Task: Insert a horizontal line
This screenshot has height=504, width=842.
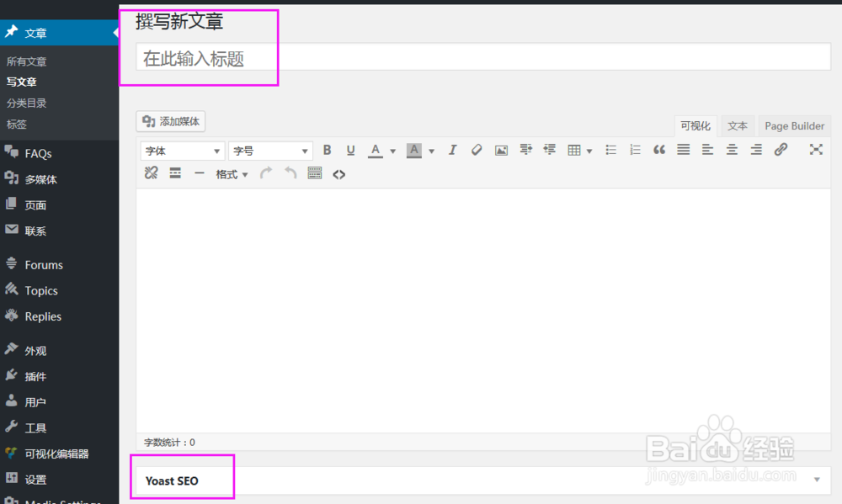Action: coord(200,173)
